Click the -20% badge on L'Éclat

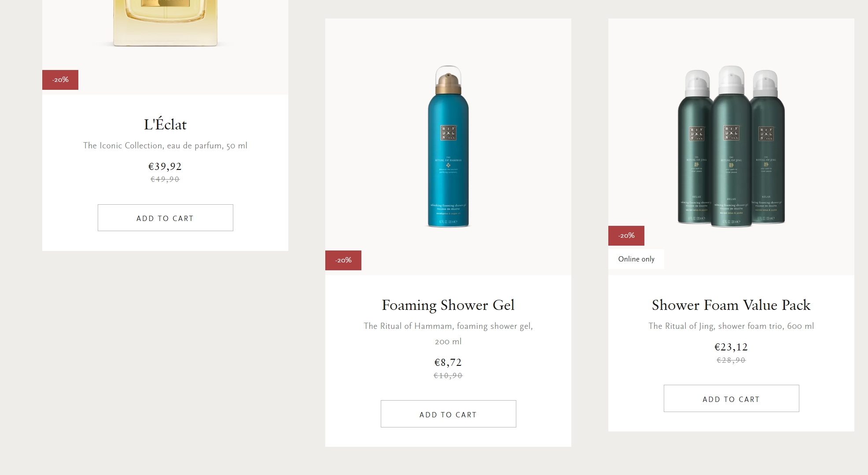60,80
